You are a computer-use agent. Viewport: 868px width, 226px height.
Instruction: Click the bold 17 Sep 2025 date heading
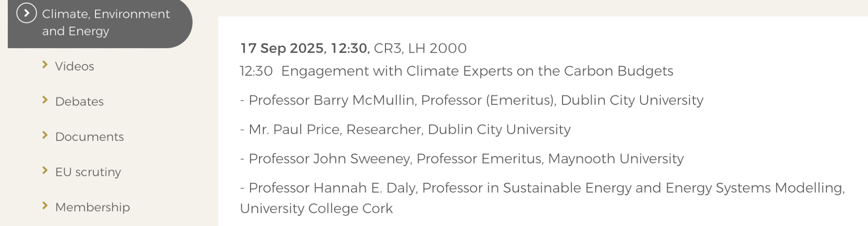[x=283, y=48]
